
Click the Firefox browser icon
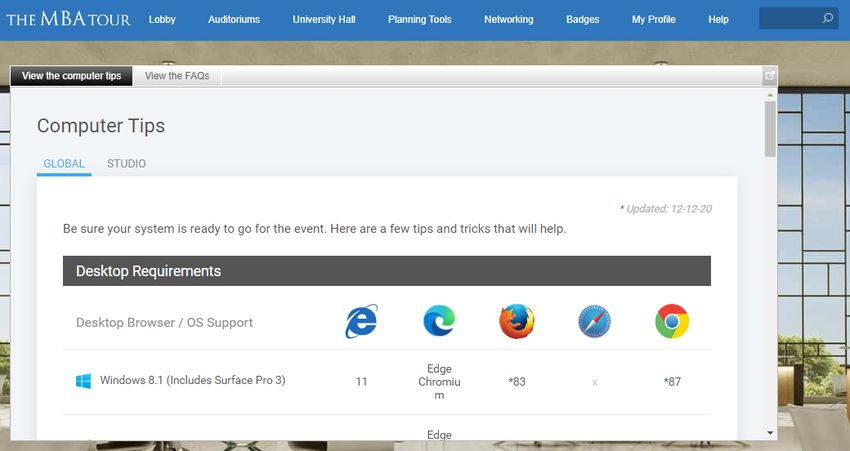pos(517,321)
